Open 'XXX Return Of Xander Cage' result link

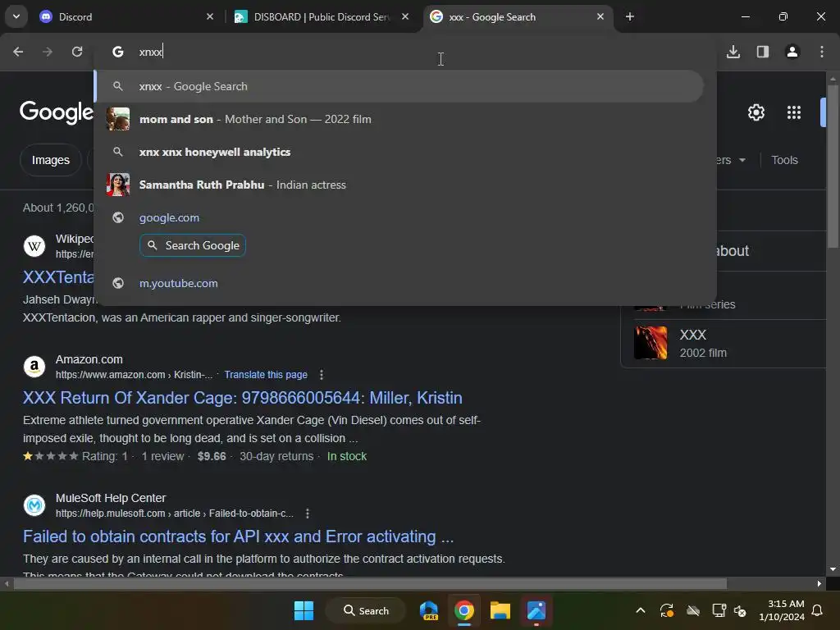[x=242, y=398]
